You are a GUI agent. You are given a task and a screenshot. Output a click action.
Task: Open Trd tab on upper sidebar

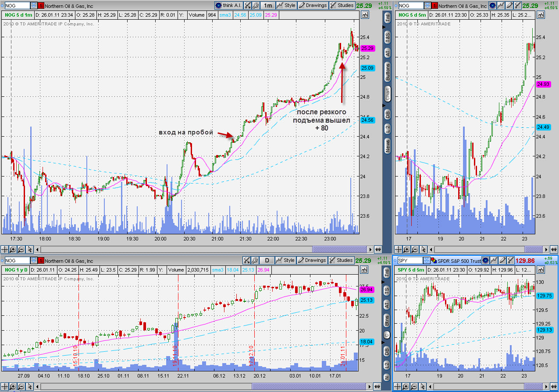388,18
